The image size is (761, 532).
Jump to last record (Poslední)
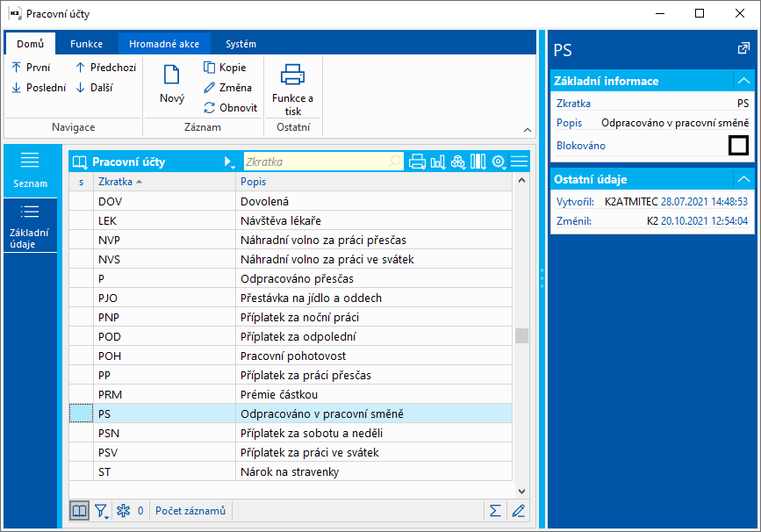pos(39,88)
